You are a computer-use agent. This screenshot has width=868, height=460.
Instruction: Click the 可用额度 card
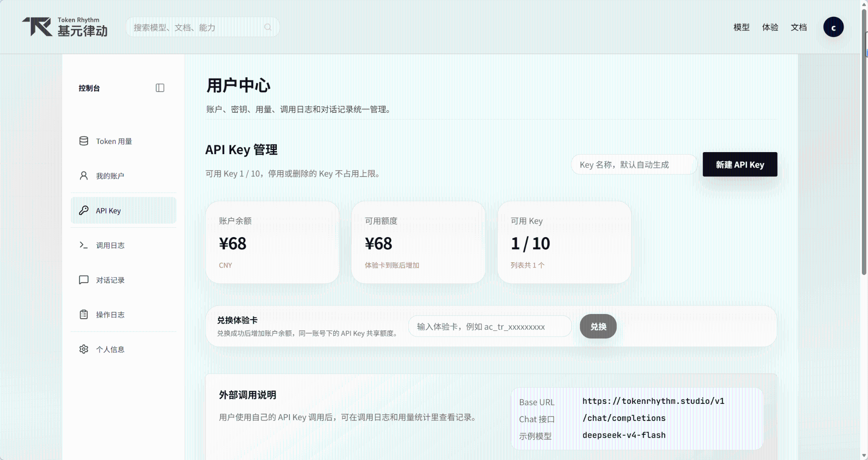(x=418, y=242)
